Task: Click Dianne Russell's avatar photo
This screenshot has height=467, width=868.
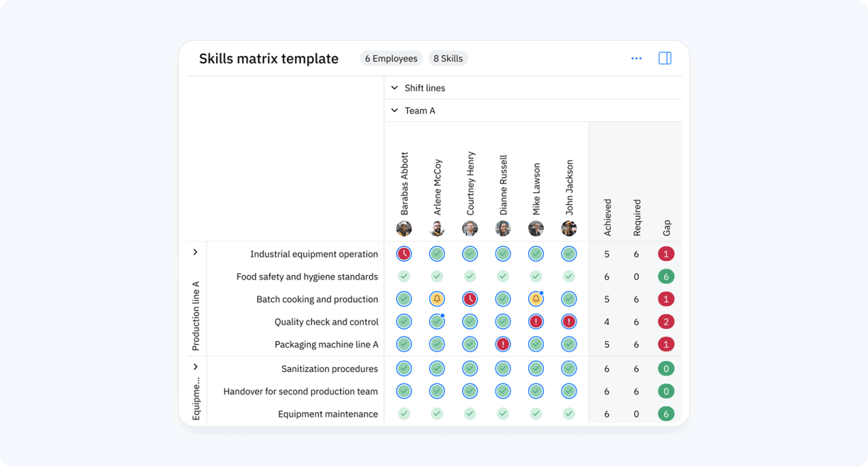Action: 502,228
